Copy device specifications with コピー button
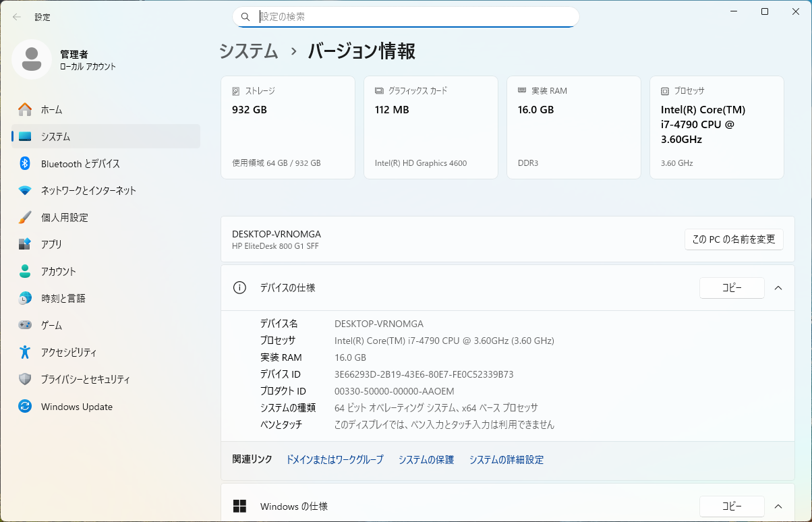The height and width of the screenshot is (522, 812). pyautogui.click(x=732, y=288)
